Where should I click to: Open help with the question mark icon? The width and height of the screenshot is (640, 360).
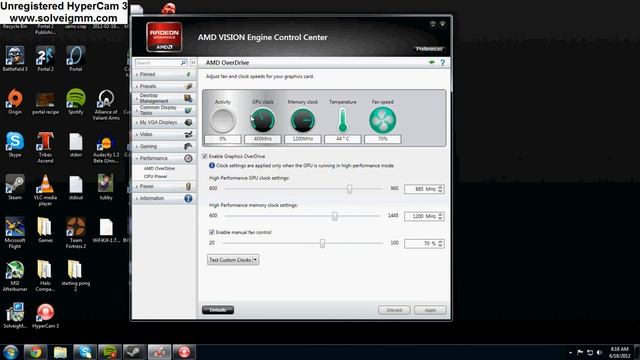[x=442, y=62]
